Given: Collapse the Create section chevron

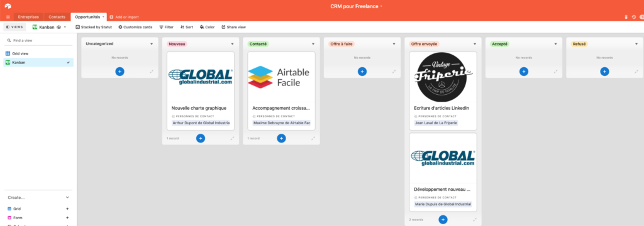Looking at the screenshot, I should pos(68,197).
